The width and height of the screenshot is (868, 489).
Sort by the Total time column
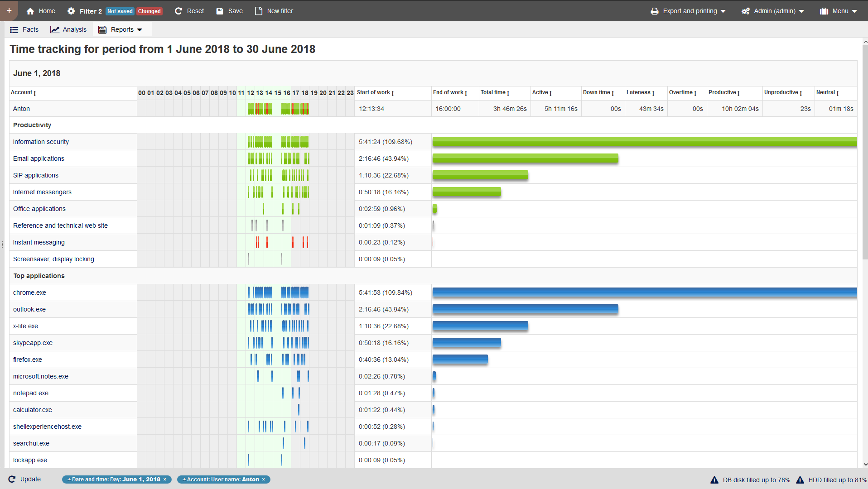[x=495, y=92]
